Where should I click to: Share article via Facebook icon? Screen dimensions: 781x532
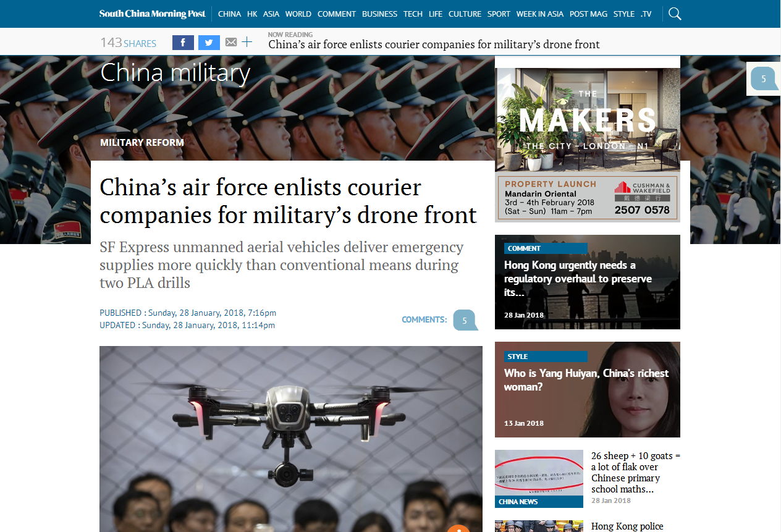[183, 43]
